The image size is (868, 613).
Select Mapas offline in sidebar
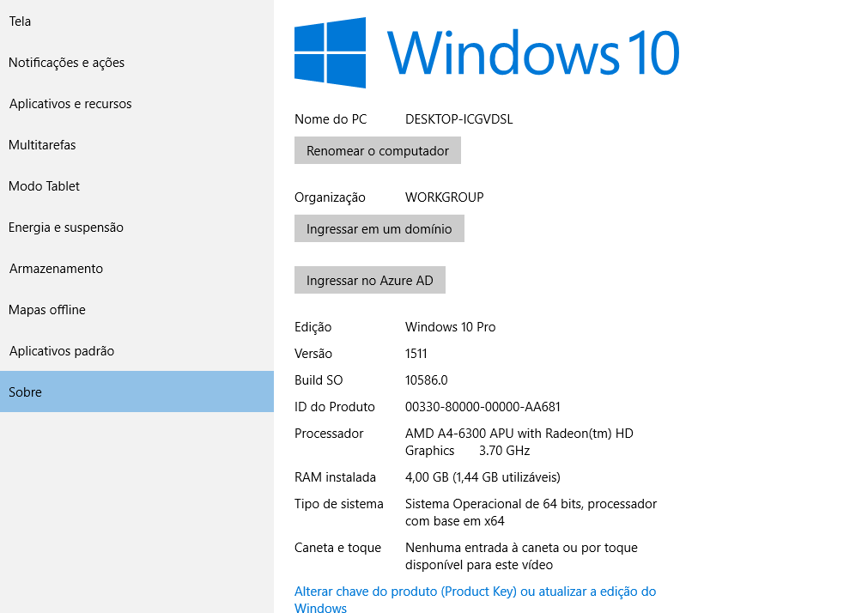point(137,310)
